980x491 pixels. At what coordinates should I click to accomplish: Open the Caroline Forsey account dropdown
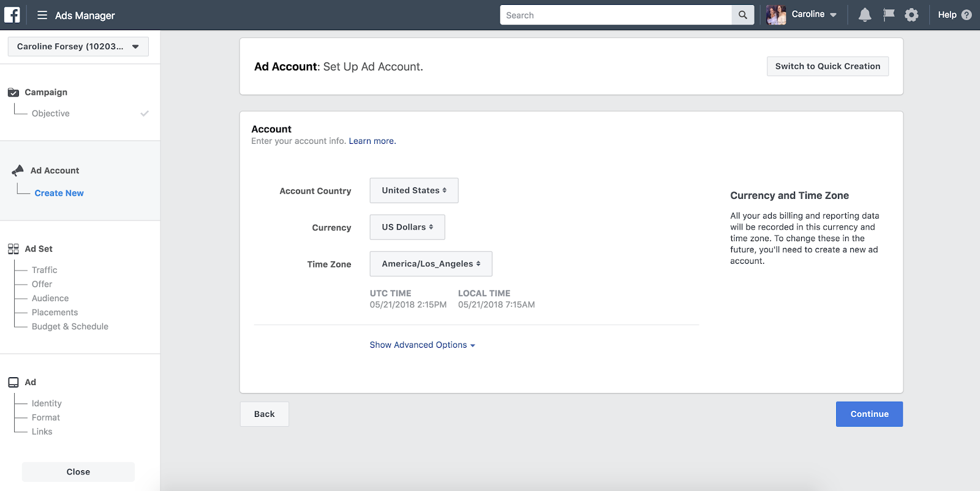(x=78, y=47)
